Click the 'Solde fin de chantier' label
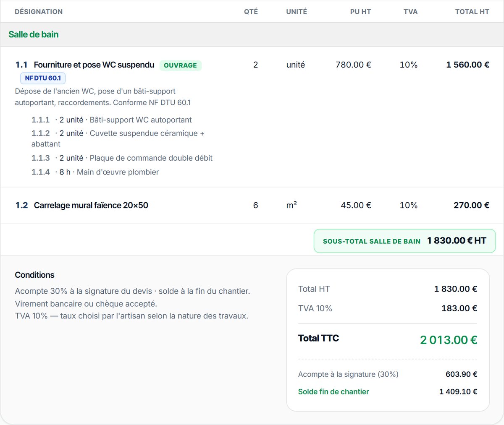The width and height of the screenshot is (504, 425). 333,392
